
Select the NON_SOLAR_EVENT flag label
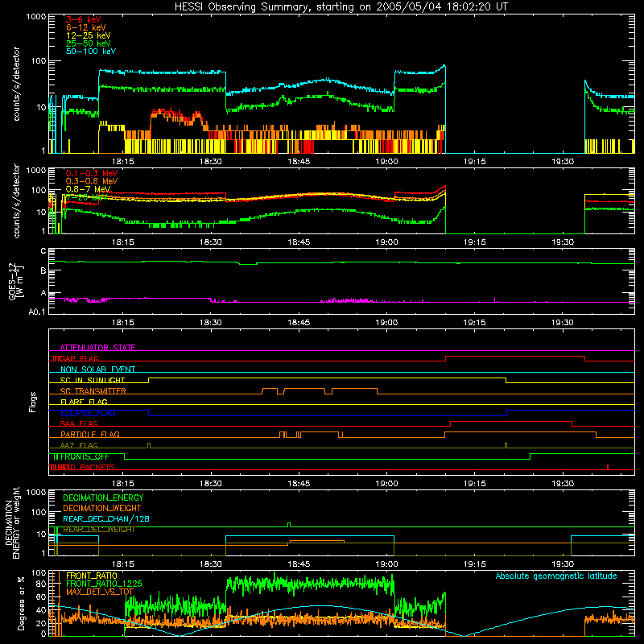(x=97, y=369)
